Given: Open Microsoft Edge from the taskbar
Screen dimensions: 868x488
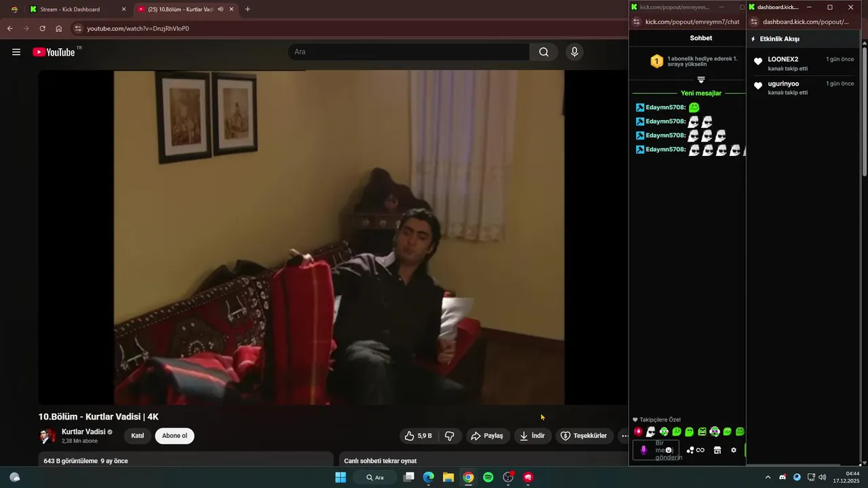Looking at the screenshot, I should [x=429, y=477].
